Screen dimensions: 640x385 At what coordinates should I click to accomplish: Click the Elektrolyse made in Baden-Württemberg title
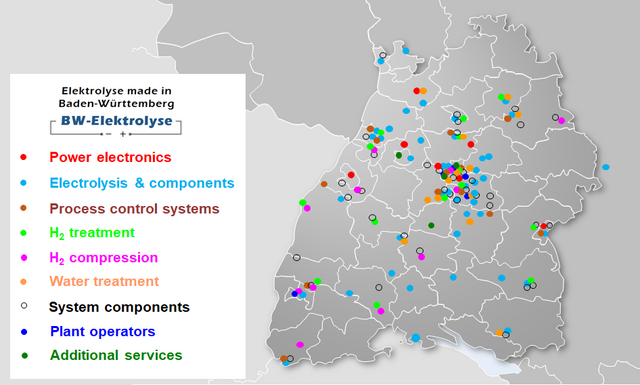click(x=116, y=97)
